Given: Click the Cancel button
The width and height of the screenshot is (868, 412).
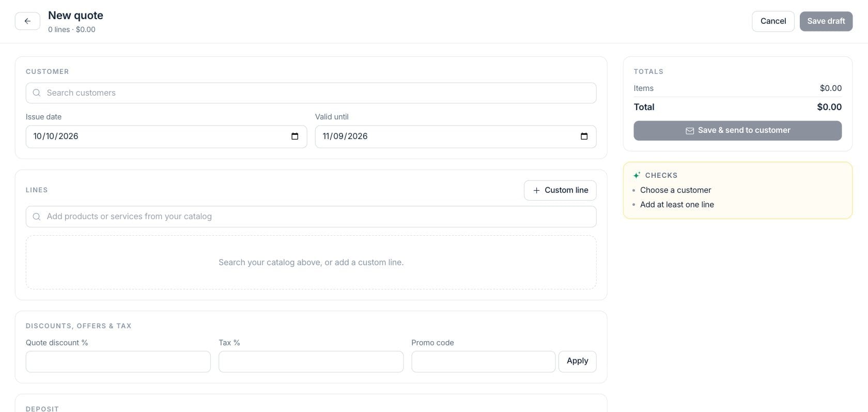Looking at the screenshot, I should coord(773,21).
